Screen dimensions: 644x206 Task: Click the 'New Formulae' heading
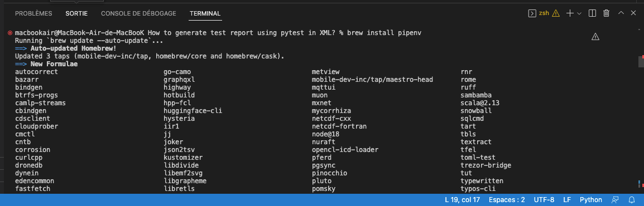(54, 64)
